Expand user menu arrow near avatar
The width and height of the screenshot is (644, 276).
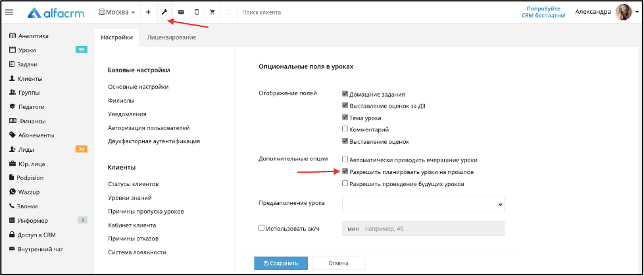point(637,12)
